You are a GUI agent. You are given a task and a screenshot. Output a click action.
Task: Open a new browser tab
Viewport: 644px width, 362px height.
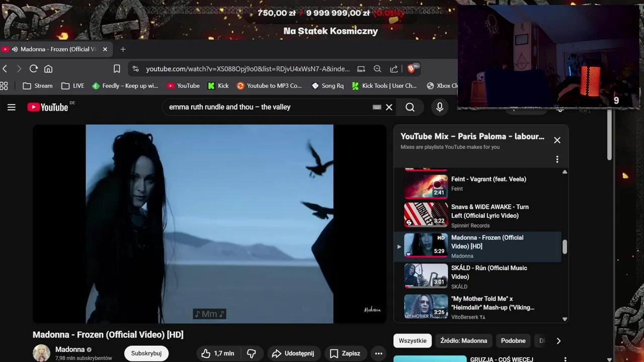tap(123, 49)
